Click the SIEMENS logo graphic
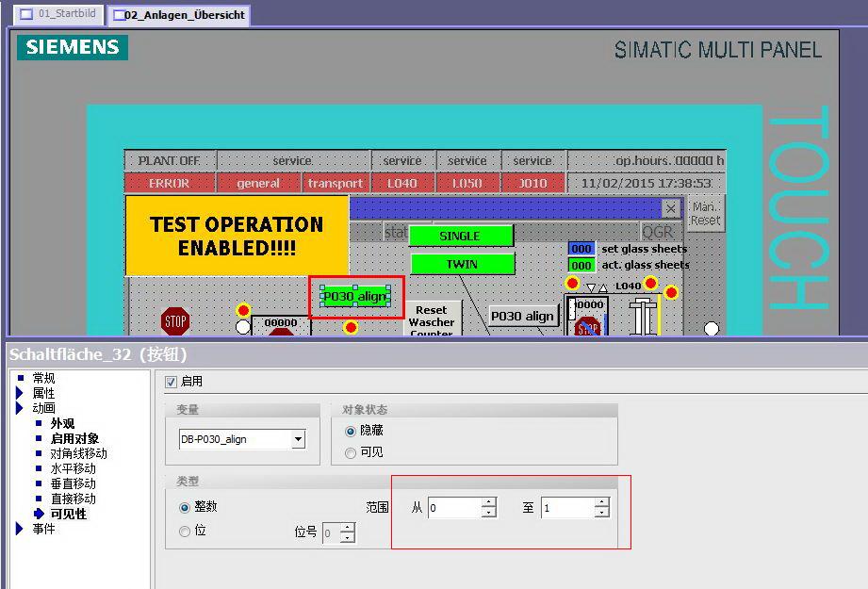Image resolution: width=868 pixels, height=589 pixels. pyautogui.click(x=73, y=47)
